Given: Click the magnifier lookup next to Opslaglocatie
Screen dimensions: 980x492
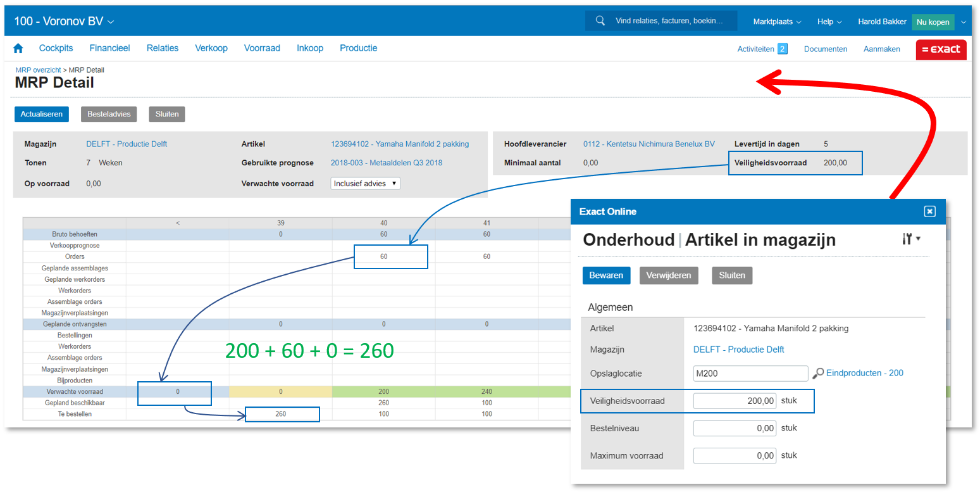Looking at the screenshot, I should (x=818, y=374).
